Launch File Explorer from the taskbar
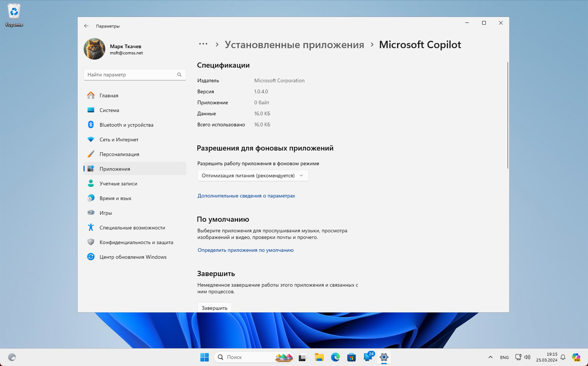The height and width of the screenshot is (366, 588). (x=319, y=357)
